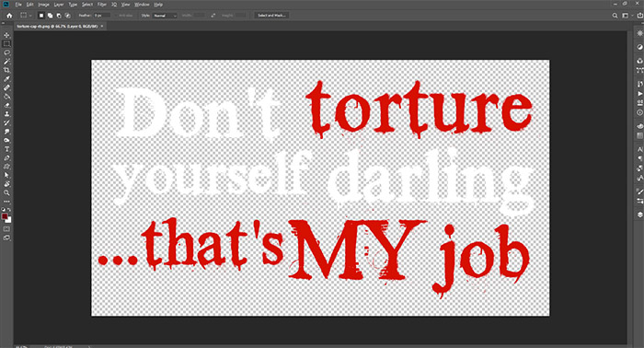Click the Select and Mask button
Image resolution: width=644 pixels, height=348 pixels.
click(271, 16)
